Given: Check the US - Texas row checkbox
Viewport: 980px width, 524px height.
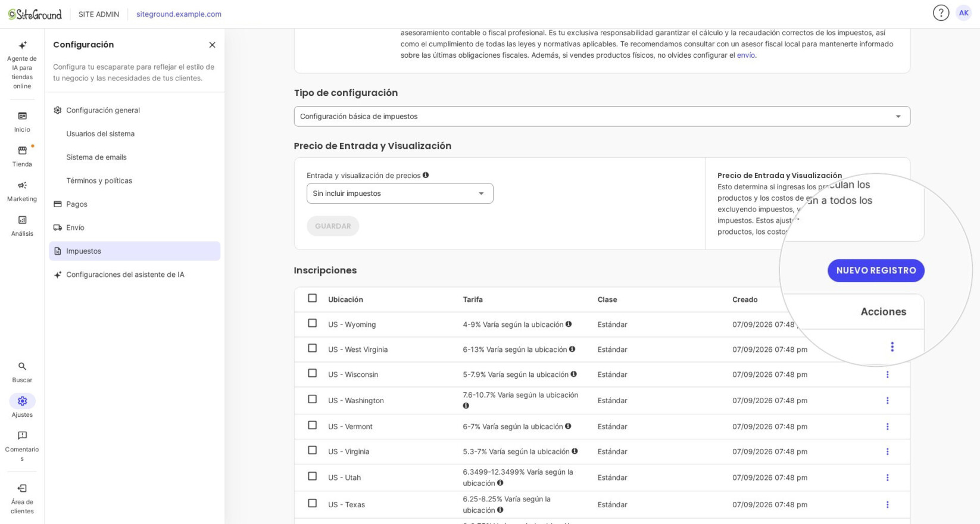Looking at the screenshot, I should point(312,504).
